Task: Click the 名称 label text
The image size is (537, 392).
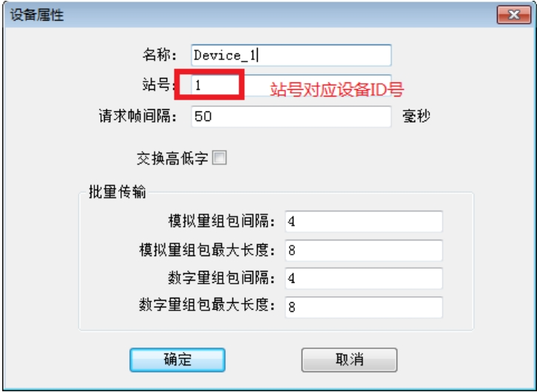Action: coord(160,55)
